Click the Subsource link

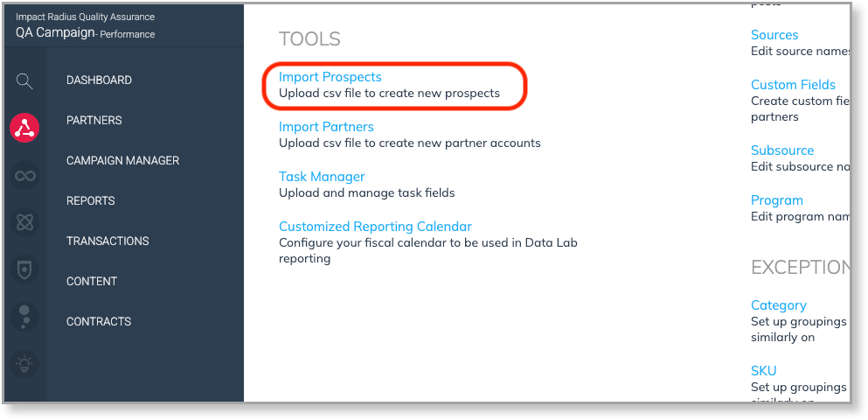pos(782,150)
